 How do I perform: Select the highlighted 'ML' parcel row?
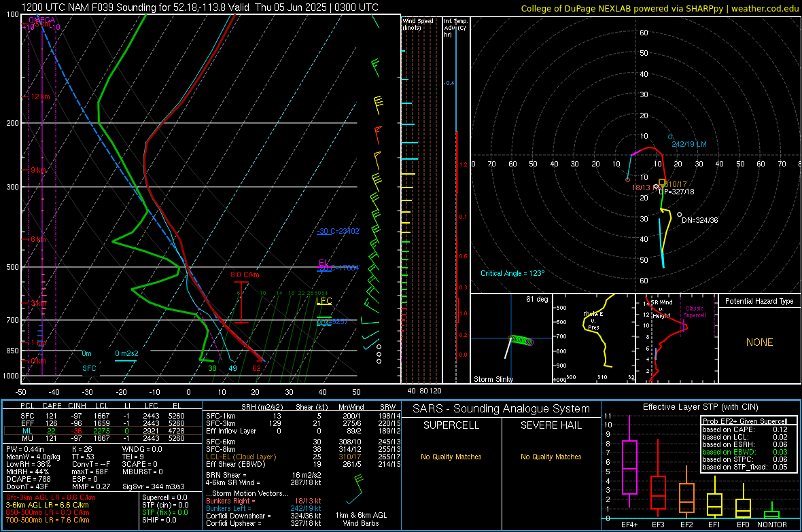103,431
